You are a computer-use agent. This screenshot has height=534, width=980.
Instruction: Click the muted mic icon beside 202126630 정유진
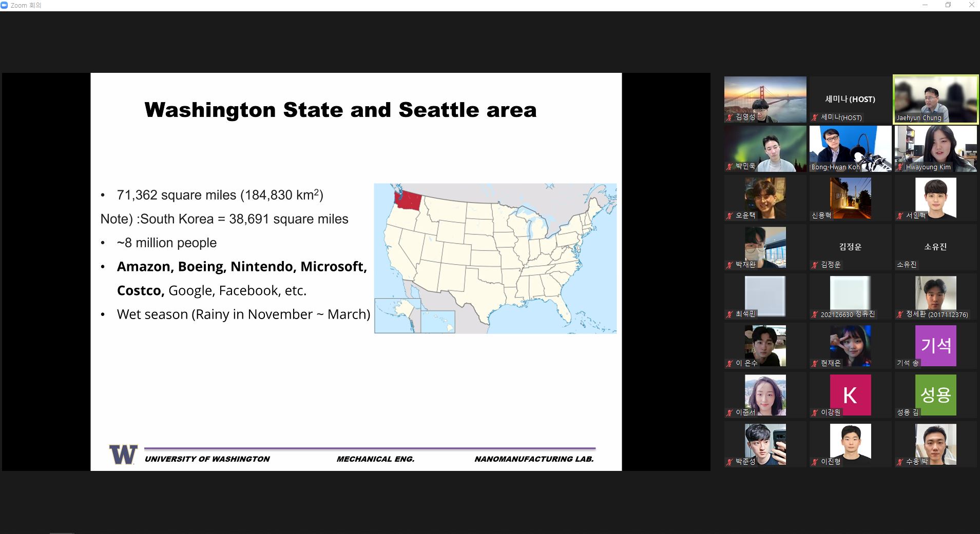pos(815,314)
